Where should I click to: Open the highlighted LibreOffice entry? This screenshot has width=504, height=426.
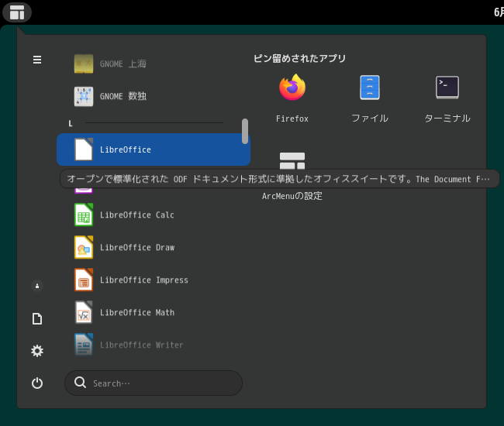point(154,149)
